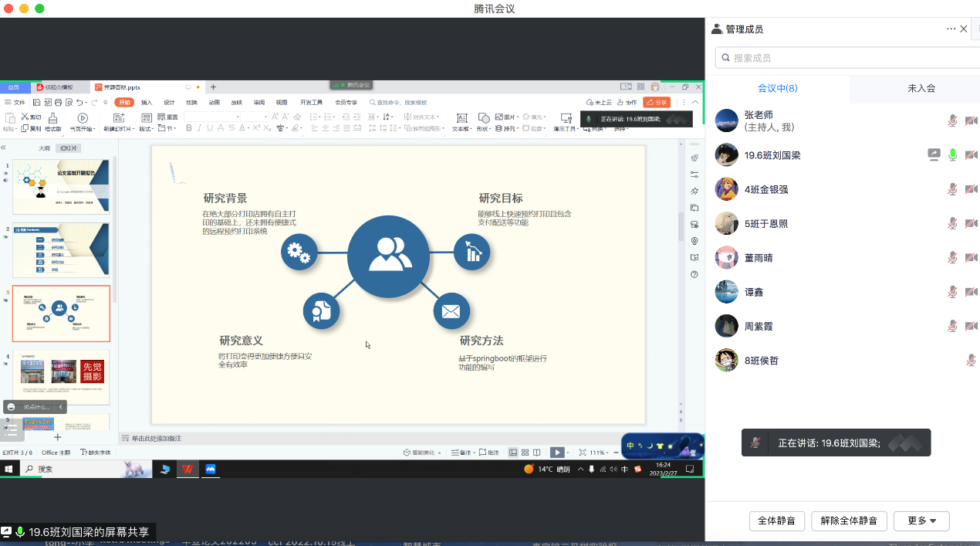
Task: Click 5班于恩熙's camera-off icon
Action: [971, 223]
